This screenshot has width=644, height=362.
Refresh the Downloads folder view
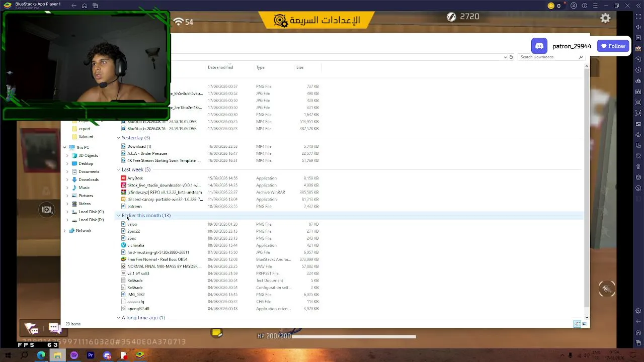pos(511,57)
